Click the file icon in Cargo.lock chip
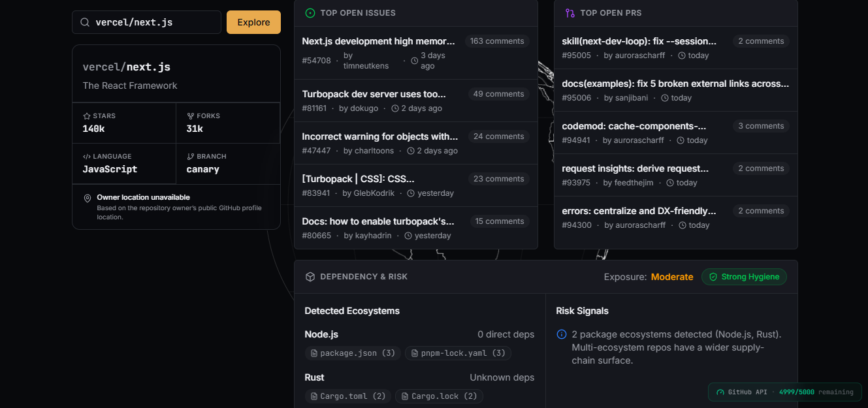The width and height of the screenshot is (868, 408). coord(406,396)
